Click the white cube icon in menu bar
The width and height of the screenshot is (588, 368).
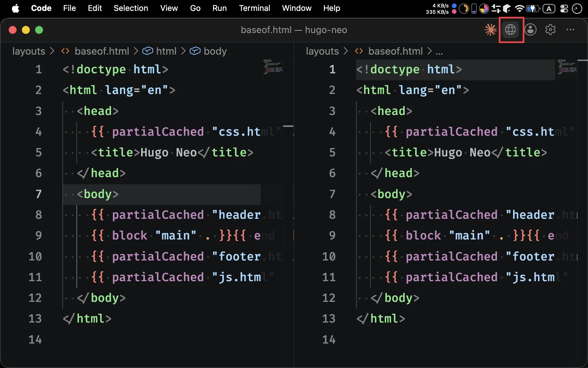click(x=507, y=9)
